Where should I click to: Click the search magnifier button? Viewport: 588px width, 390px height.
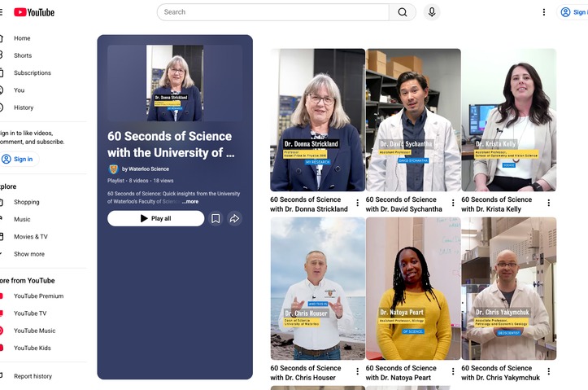(x=403, y=12)
